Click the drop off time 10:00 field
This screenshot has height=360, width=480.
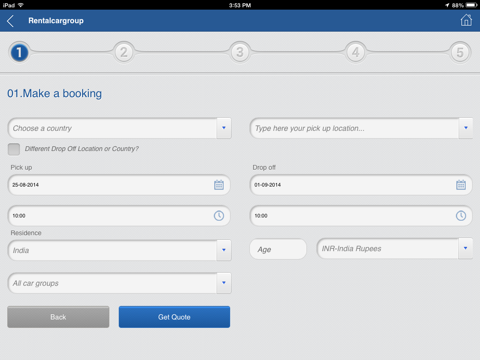(361, 216)
